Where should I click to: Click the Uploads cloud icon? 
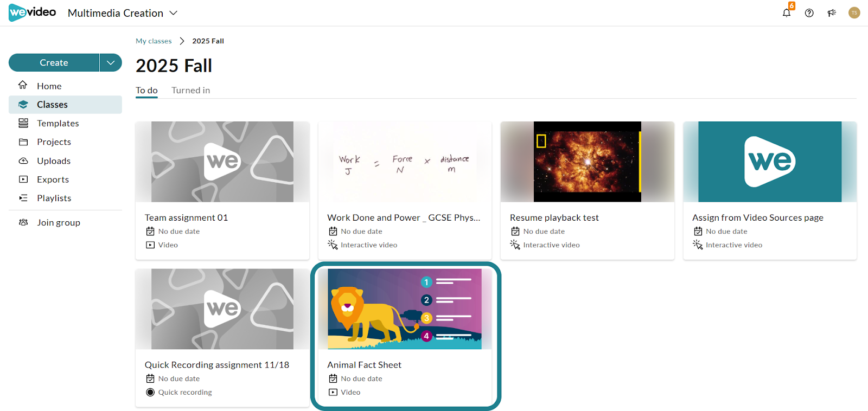coord(23,160)
